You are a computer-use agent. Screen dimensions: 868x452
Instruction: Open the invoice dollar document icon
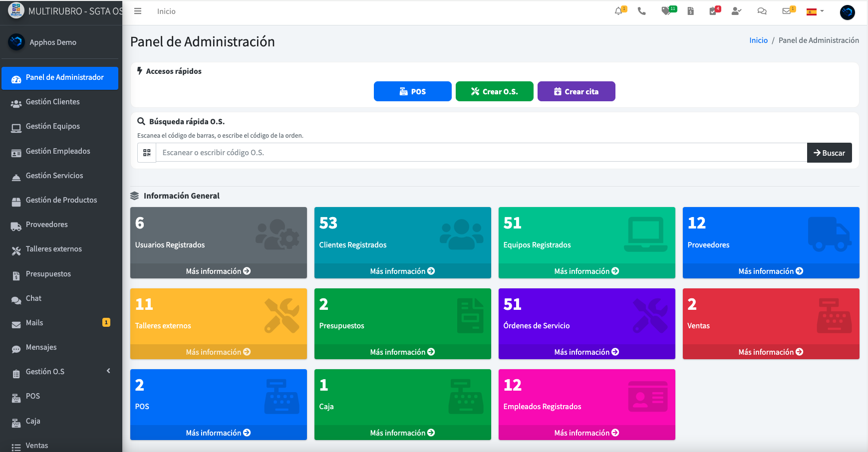coord(691,11)
